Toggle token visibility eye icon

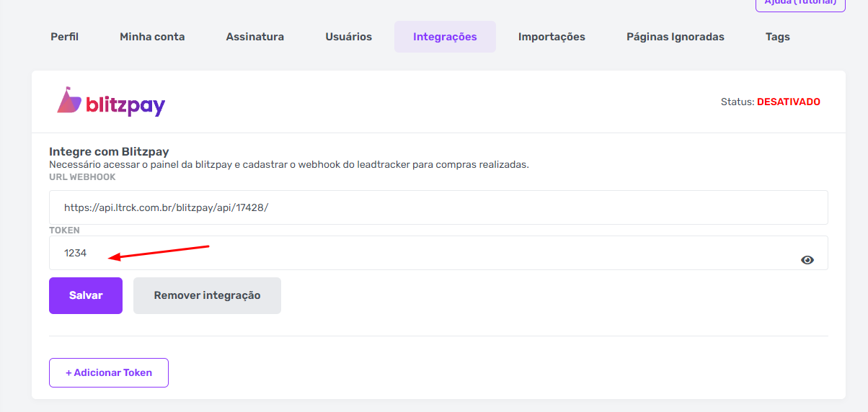click(807, 260)
